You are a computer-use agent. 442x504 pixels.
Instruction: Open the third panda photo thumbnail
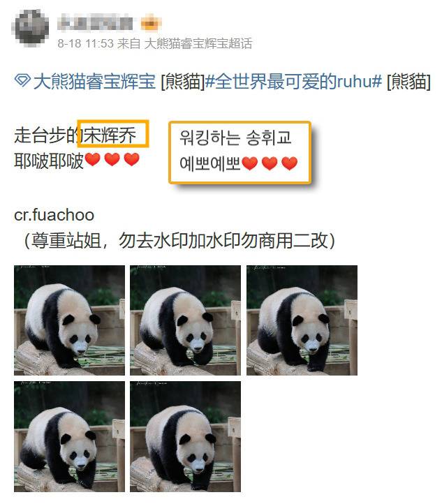[302, 320]
